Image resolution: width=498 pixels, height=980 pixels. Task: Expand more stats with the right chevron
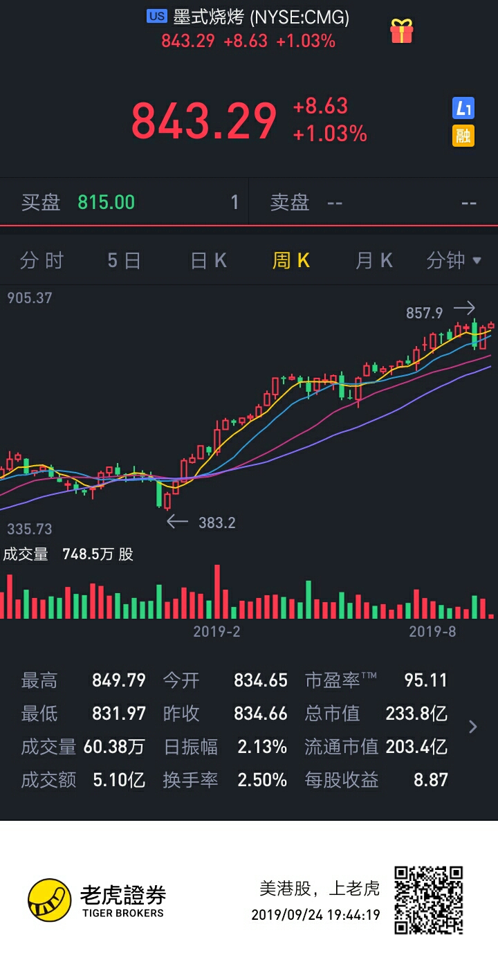[x=473, y=727]
